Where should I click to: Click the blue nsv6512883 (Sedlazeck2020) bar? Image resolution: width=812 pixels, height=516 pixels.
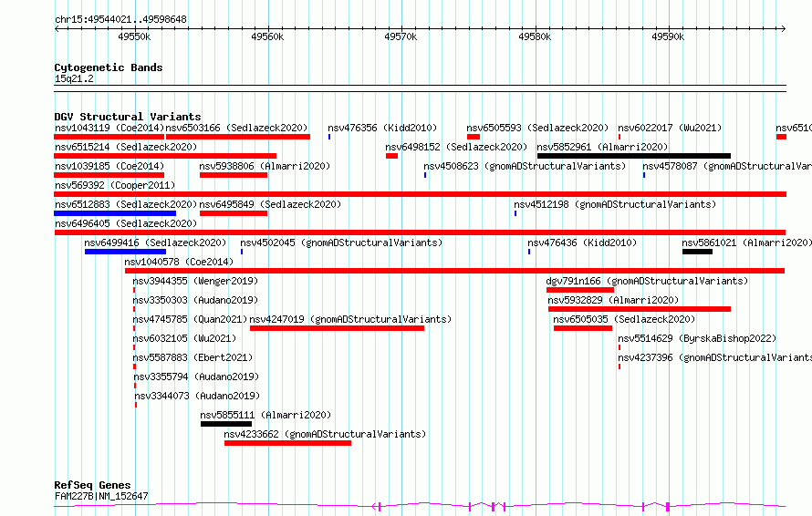[115, 213]
